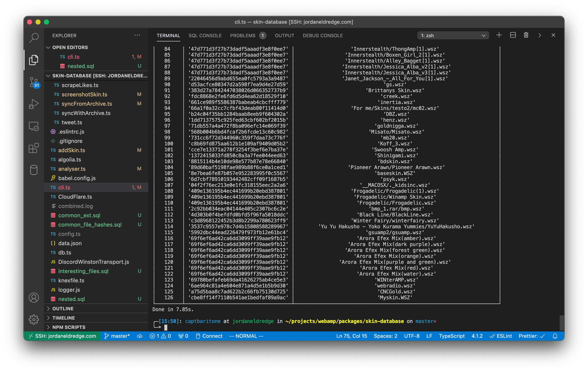Open notifications bell in the status bar

555,336
